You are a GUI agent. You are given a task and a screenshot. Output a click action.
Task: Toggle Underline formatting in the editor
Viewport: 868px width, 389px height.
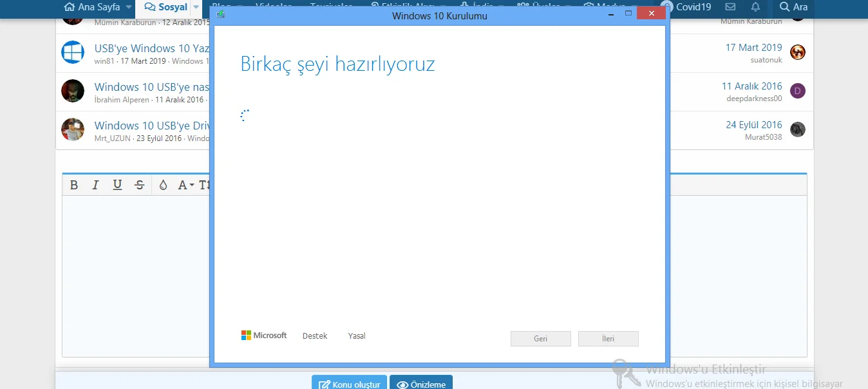pos(117,185)
